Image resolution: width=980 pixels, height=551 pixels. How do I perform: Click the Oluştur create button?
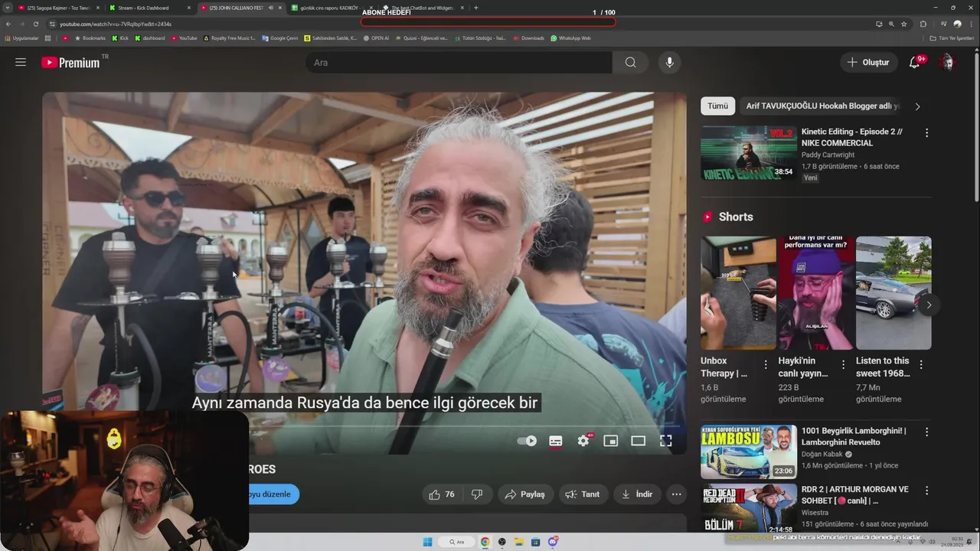tap(869, 62)
